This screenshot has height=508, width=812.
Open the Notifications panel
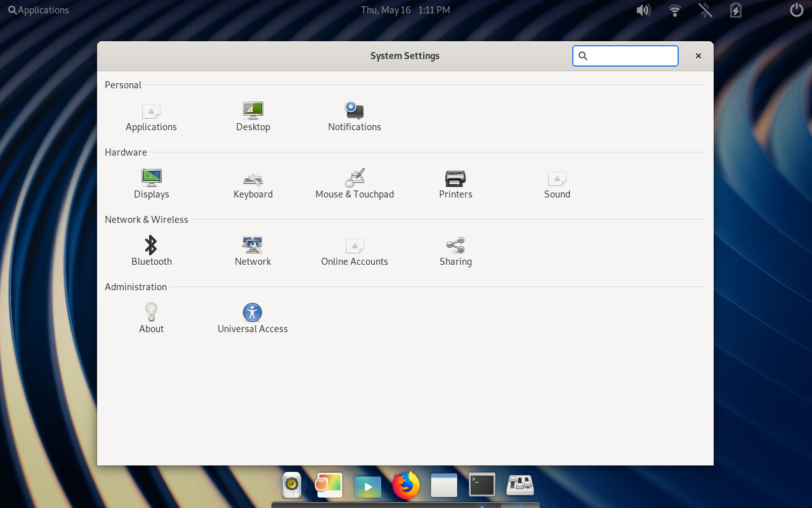pos(354,116)
